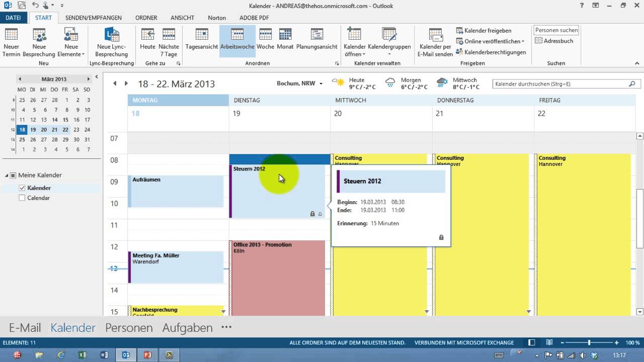Switch to Monat view
644x362 pixels.
click(285, 39)
